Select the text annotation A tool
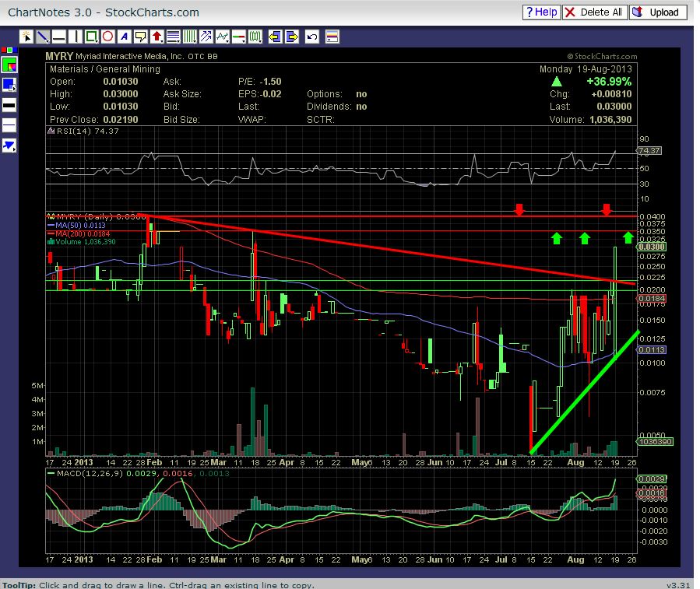The width and height of the screenshot is (700, 589). point(125,37)
